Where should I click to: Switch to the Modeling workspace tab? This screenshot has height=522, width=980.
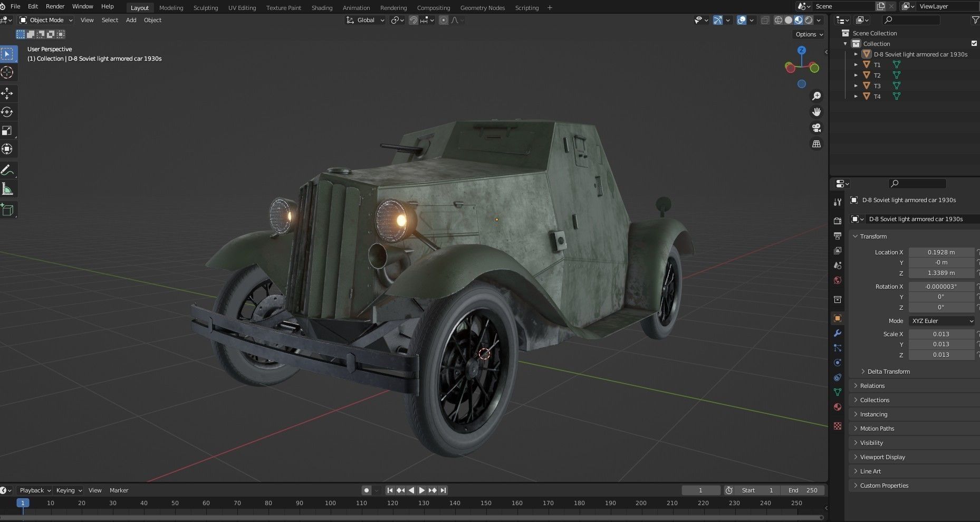171,8
